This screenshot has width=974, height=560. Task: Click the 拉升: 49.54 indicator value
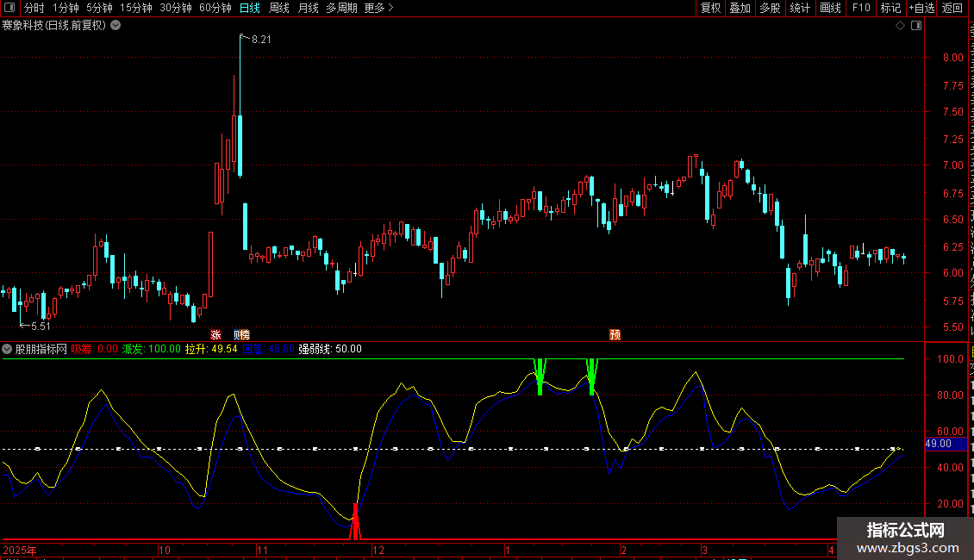[x=211, y=349]
